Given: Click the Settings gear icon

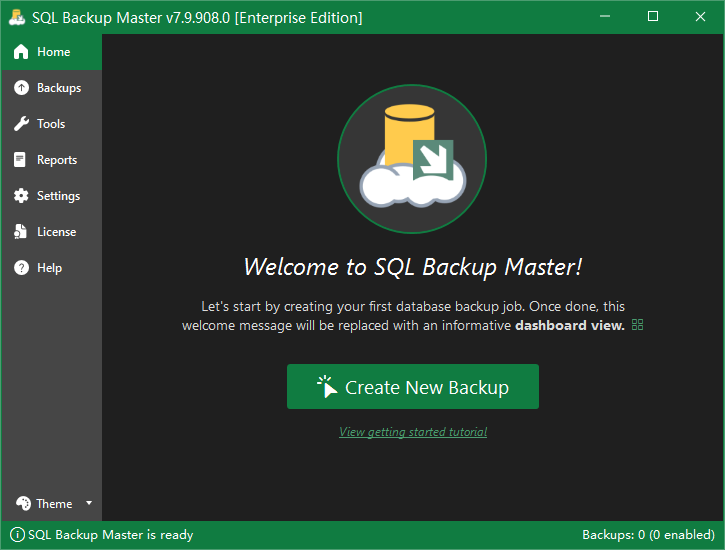Looking at the screenshot, I should (21, 196).
